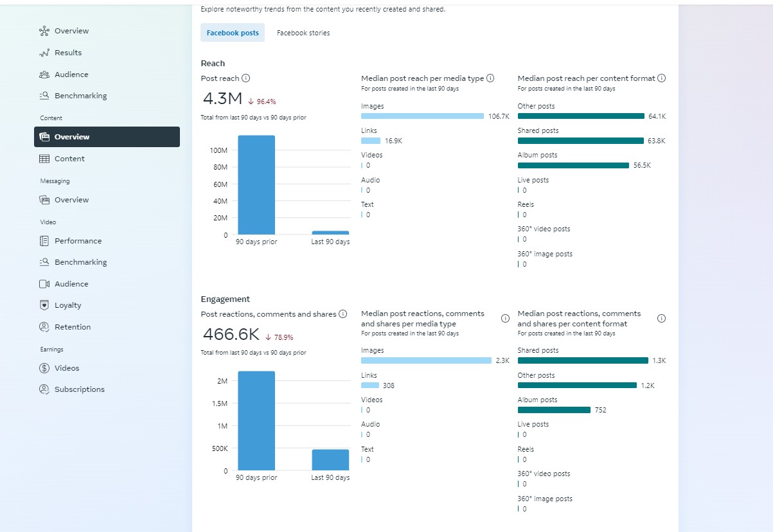Open the Content table icon item

click(44, 159)
